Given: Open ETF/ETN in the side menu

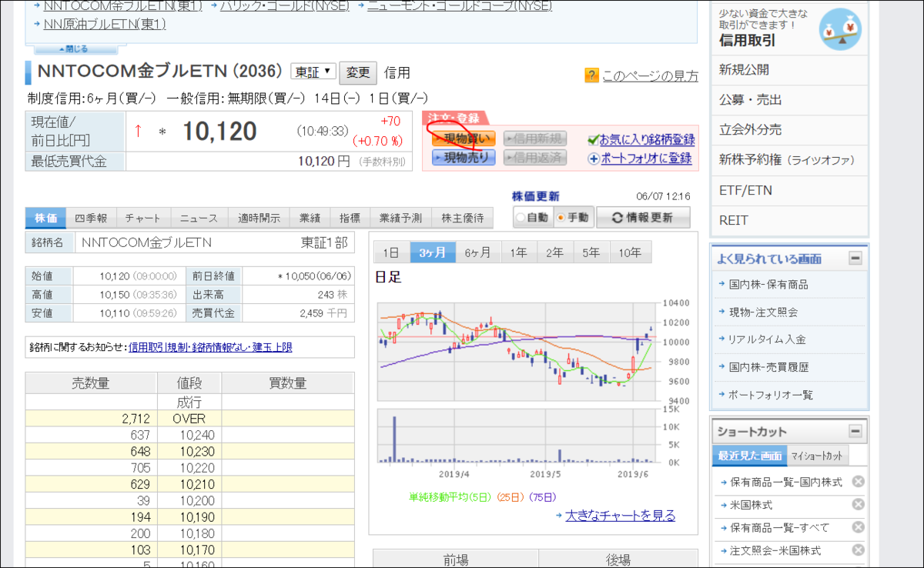Looking at the screenshot, I should [790, 190].
